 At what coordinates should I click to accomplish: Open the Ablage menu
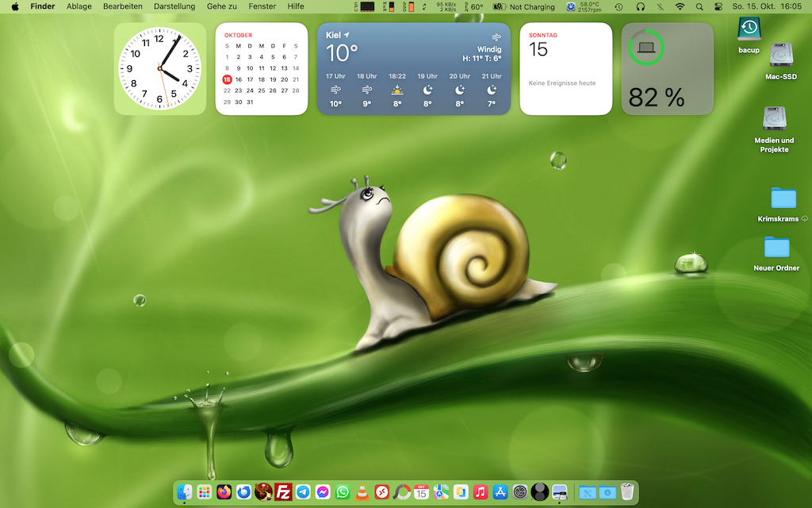[x=79, y=6]
